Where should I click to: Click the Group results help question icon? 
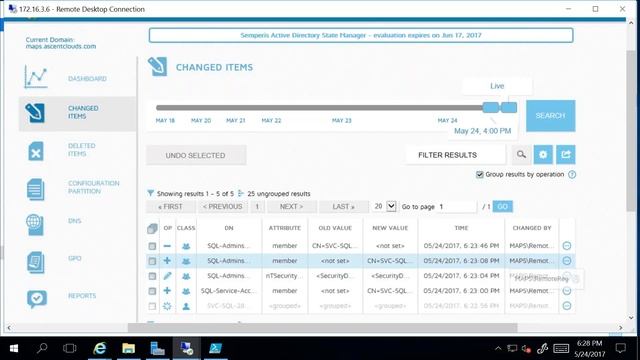[x=572, y=175]
